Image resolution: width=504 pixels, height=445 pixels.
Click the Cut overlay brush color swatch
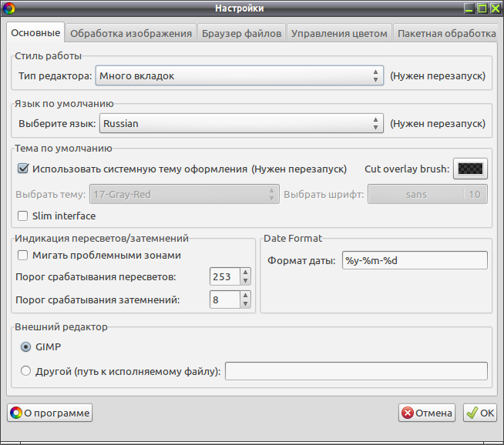[470, 169]
